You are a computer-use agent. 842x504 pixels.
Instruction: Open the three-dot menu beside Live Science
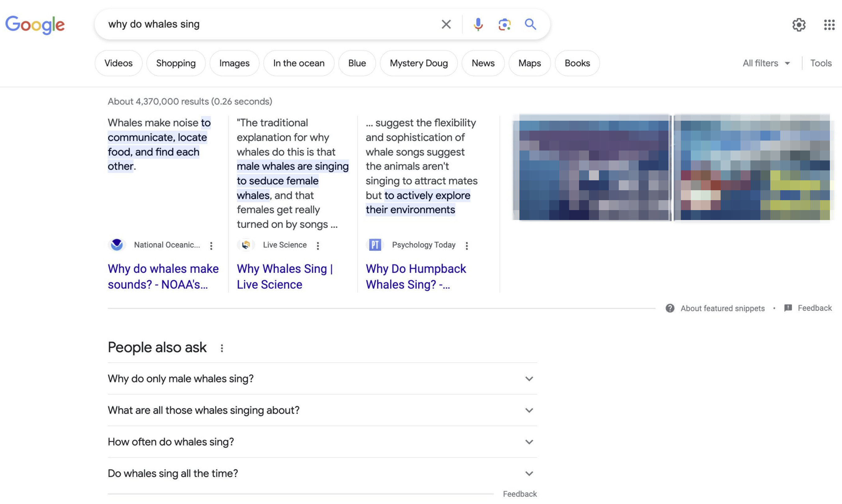(x=318, y=245)
